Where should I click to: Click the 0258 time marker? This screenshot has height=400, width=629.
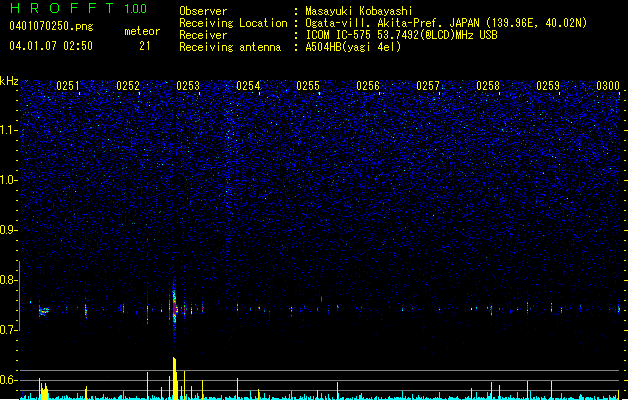point(488,86)
